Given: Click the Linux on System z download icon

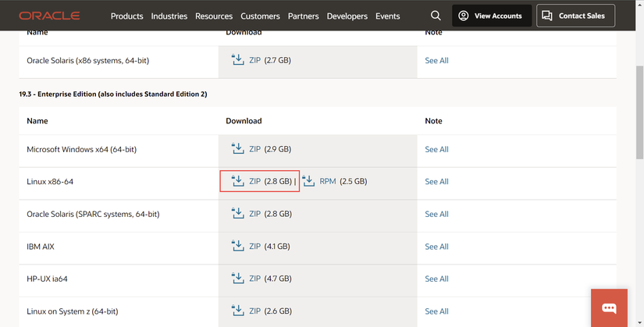Looking at the screenshot, I should click(238, 311).
